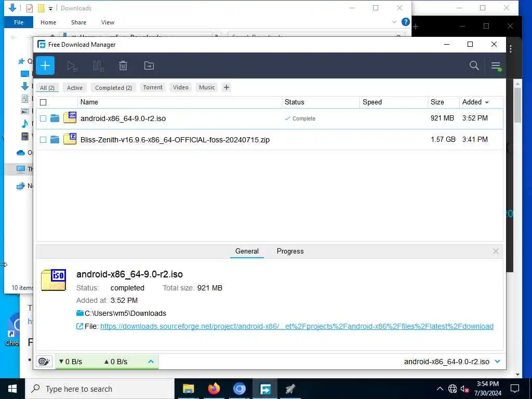The height and width of the screenshot is (399, 532).
Task: Filter by Completed (2) downloads
Action: tap(113, 87)
